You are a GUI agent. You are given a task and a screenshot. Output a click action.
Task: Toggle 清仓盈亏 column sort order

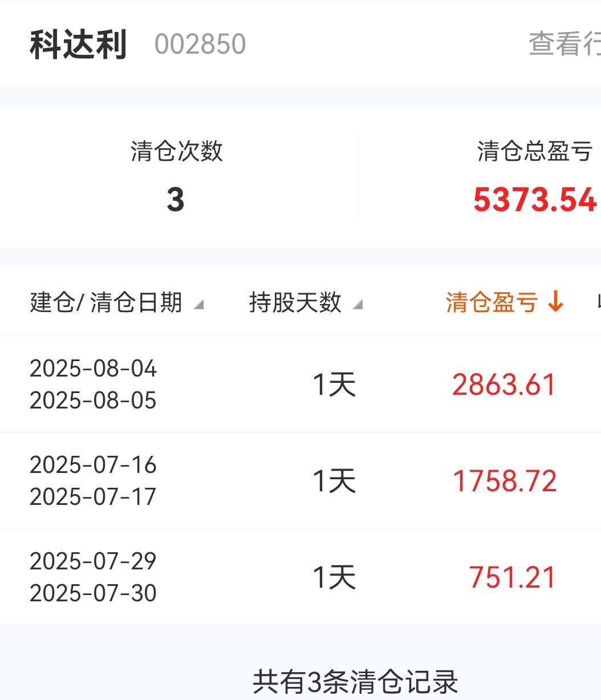pos(492,302)
